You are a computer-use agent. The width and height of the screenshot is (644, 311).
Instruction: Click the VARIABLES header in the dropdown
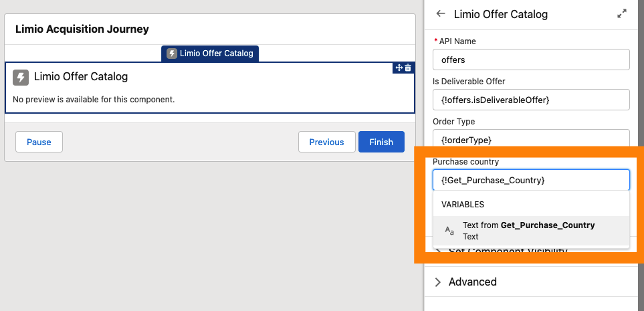click(x=463, y=204)
